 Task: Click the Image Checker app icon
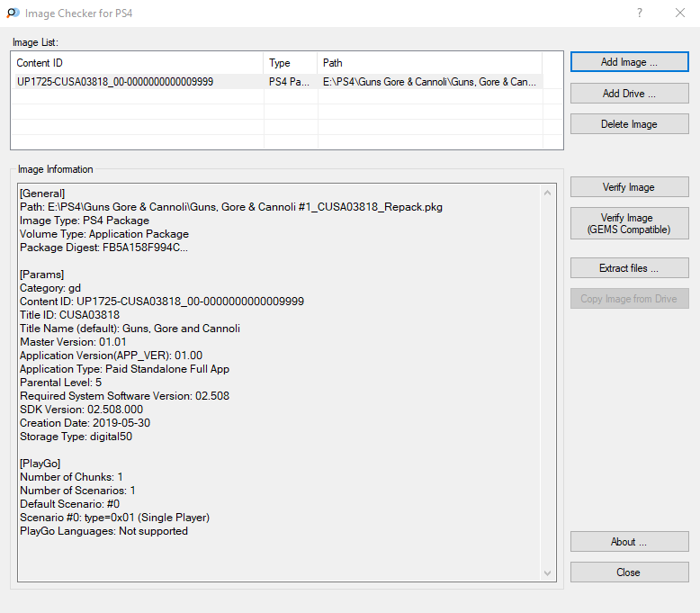point(13,13)
